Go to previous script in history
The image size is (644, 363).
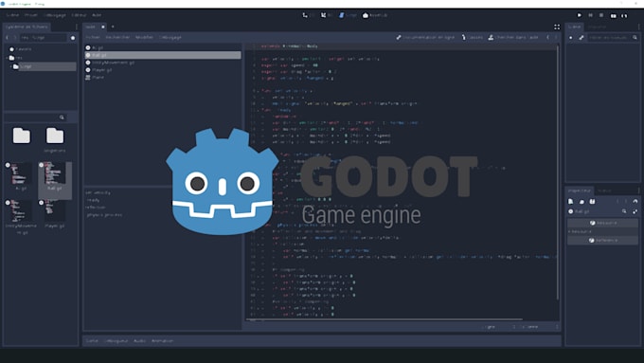click(x=548, y=37)
